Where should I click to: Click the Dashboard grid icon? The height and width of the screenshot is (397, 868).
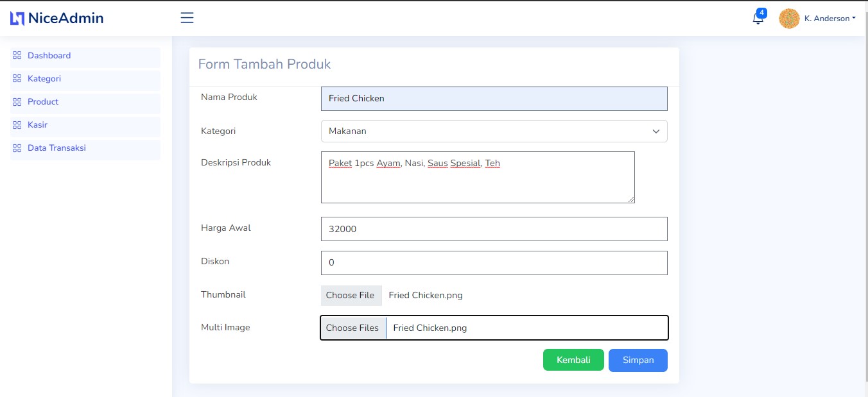[x=16, y=56]
